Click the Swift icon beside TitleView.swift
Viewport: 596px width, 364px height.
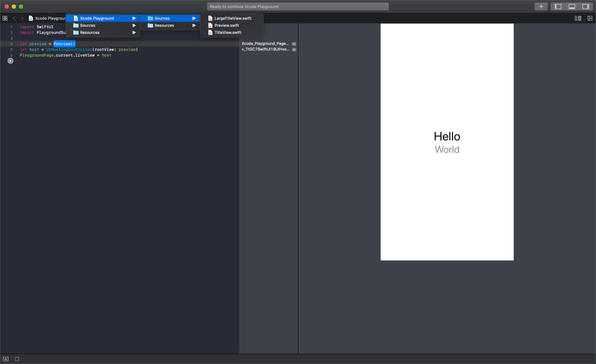pos(210,32)
